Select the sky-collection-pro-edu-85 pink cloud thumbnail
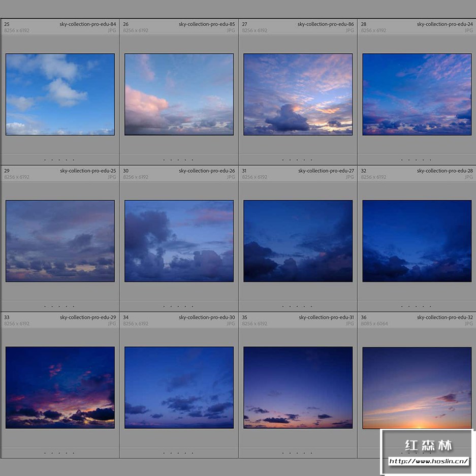 pos(179,94)
